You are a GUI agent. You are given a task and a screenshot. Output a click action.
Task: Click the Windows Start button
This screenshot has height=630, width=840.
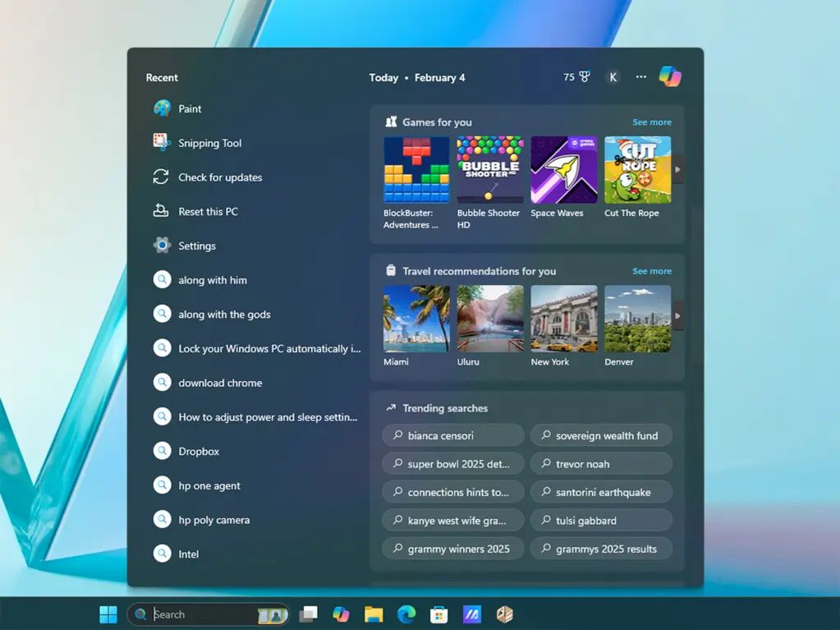(108, 614)
